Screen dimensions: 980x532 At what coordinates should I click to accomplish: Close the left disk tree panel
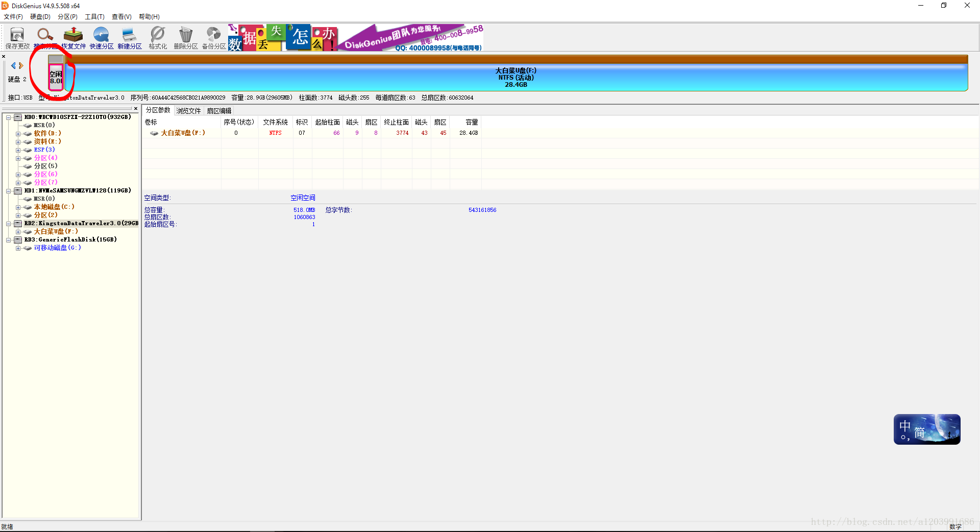(x=136, y=108)
